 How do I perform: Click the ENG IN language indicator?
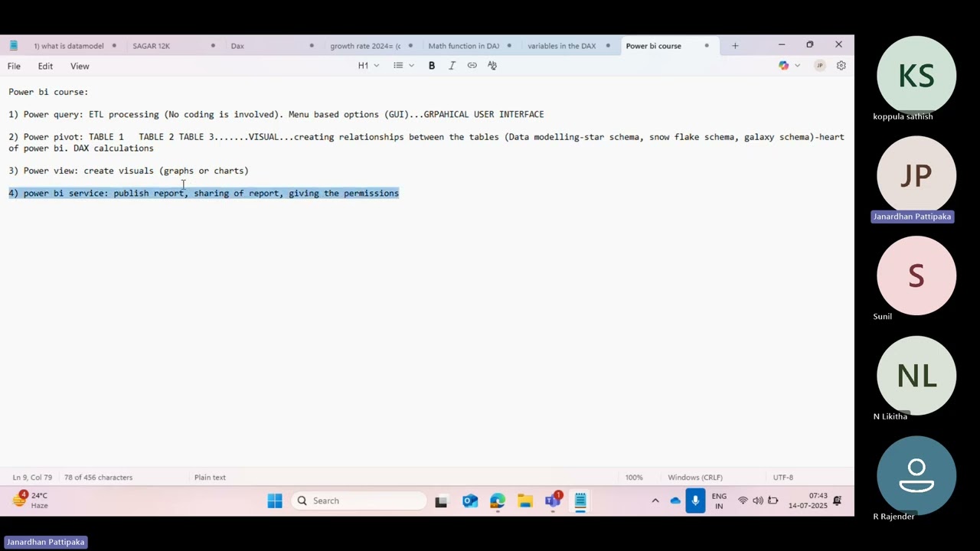719,501
